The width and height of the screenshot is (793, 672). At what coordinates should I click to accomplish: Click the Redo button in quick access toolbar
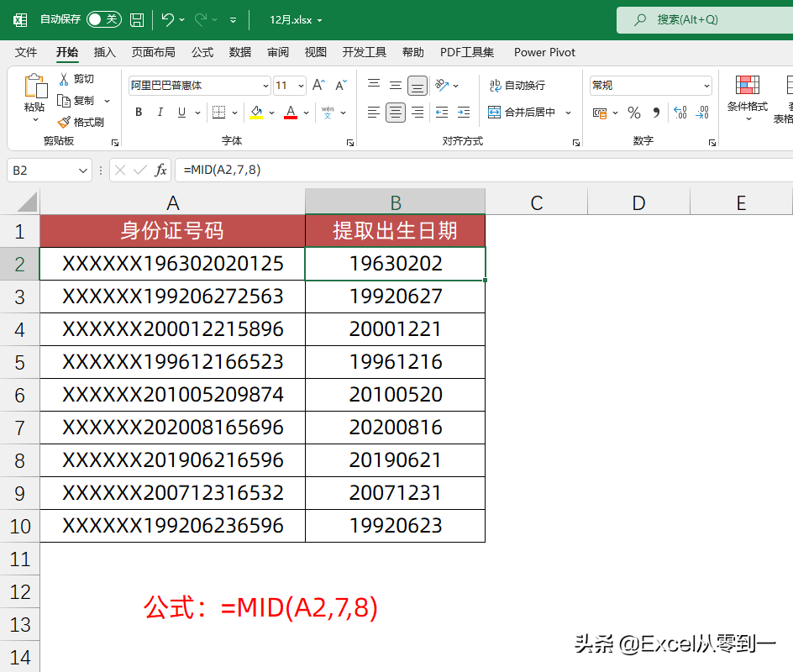pos(199,18)
